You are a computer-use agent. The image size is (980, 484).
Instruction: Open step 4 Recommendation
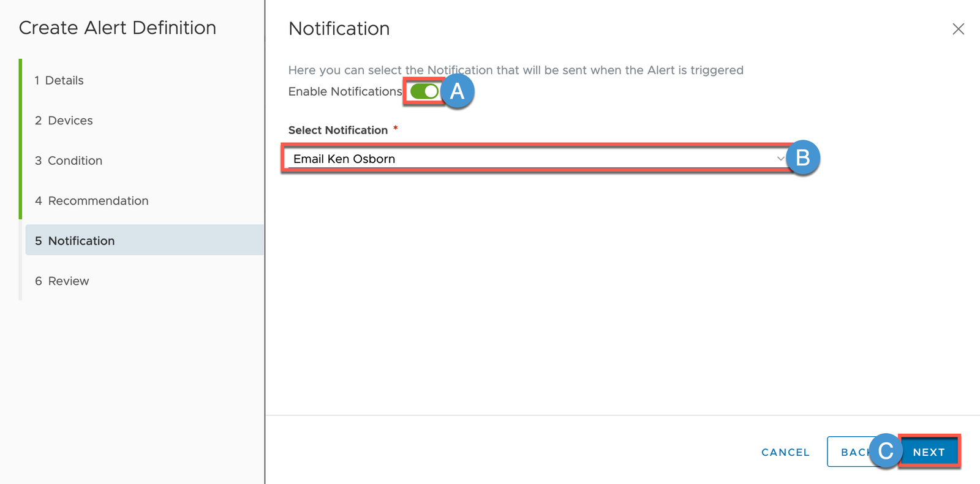pos(92,201)
